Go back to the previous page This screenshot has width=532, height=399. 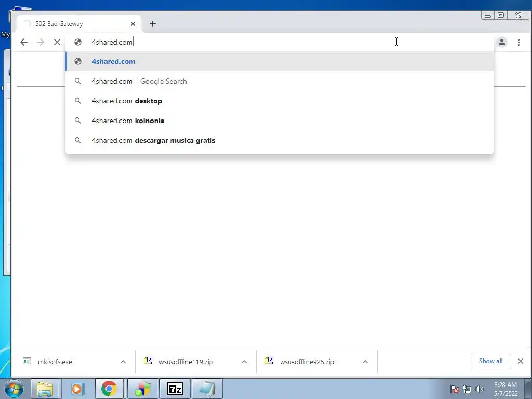point(24,42)
